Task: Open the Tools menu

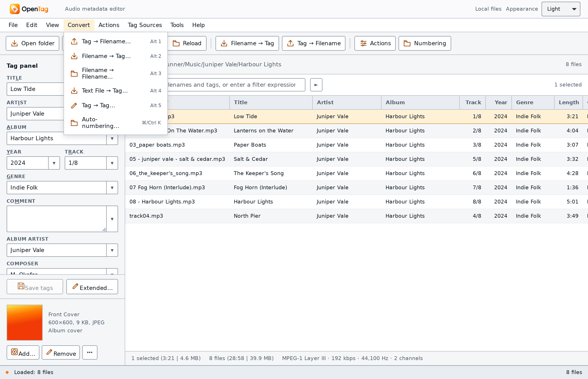Action: pyautogui.click(x=177, y=25)
